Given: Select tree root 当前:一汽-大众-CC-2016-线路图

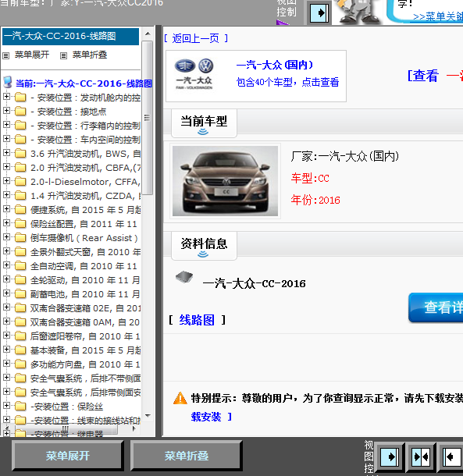Looking at the screenshot, I should pyautogui.click(x=84, y=83).
